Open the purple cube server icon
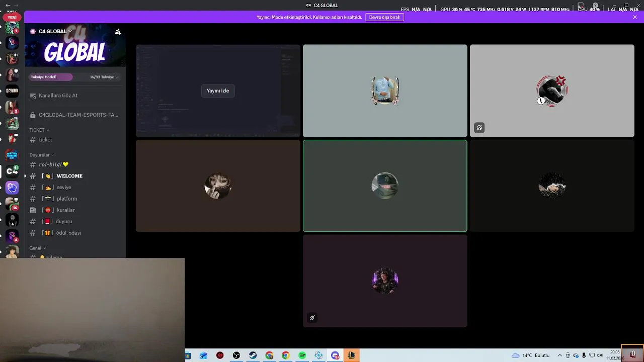Screen dimensions: 644x362 click(x=12, y=188)
